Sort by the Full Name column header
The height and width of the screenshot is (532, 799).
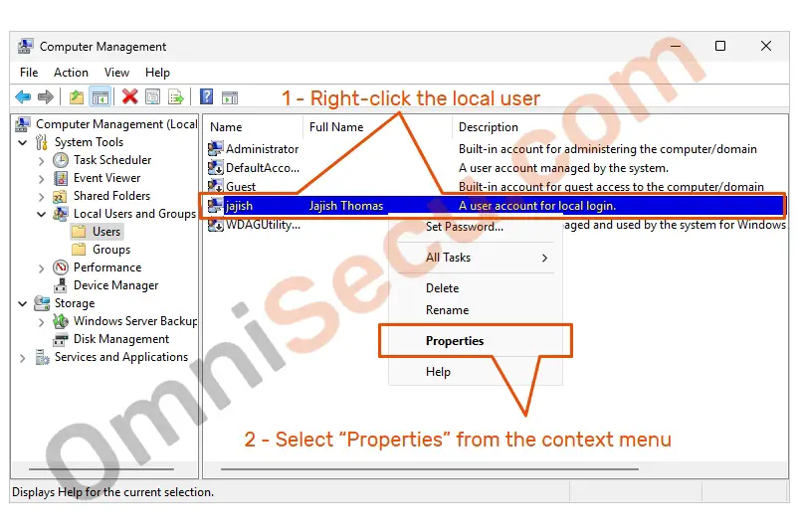(377, 127)
